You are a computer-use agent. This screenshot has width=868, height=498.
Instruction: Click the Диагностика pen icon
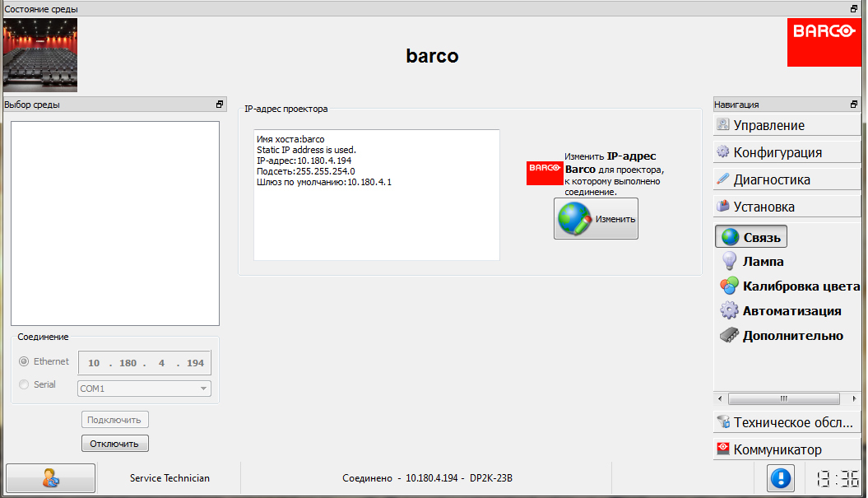coord(723,179)
